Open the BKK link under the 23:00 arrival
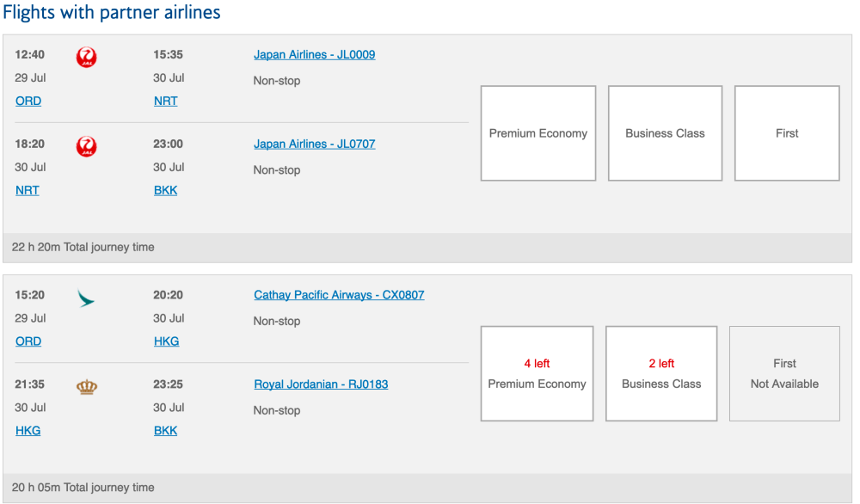The width and height of the screenshot is (860, 504). [x=166, y=191]
